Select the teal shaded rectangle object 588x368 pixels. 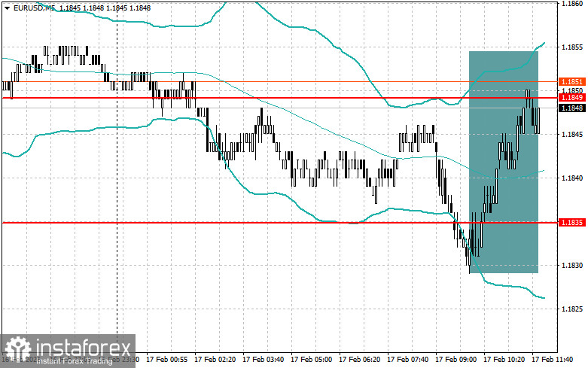504,162
